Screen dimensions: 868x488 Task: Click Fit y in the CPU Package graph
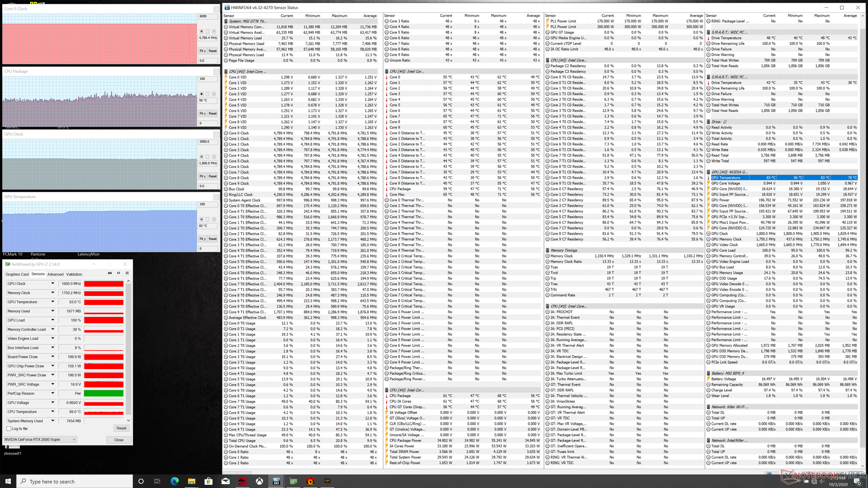pos(203,114)
